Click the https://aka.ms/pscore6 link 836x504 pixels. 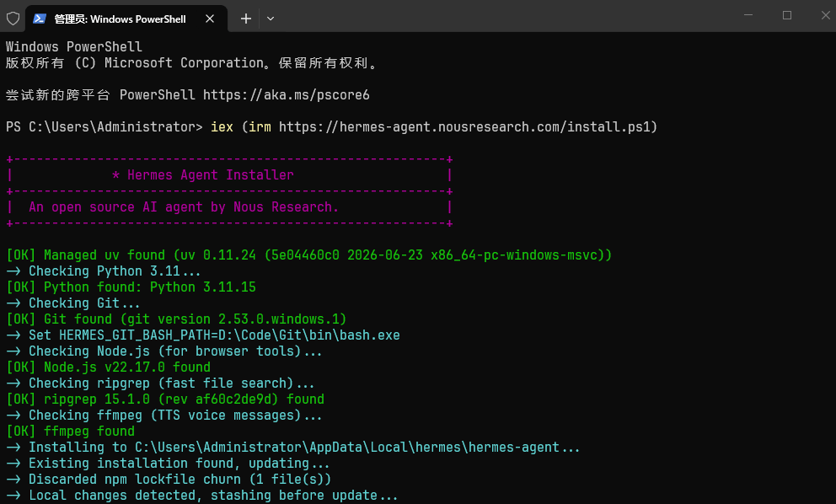(287, 95)
